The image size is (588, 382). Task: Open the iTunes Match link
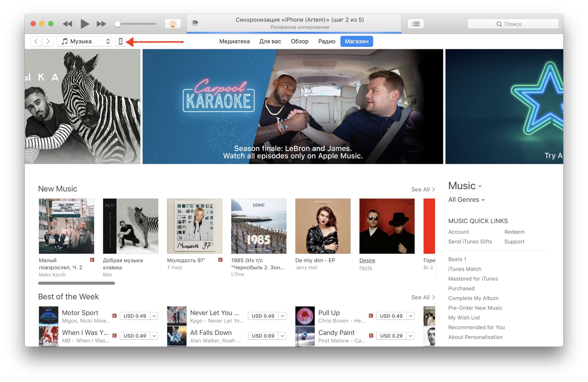tap(465, 269)
